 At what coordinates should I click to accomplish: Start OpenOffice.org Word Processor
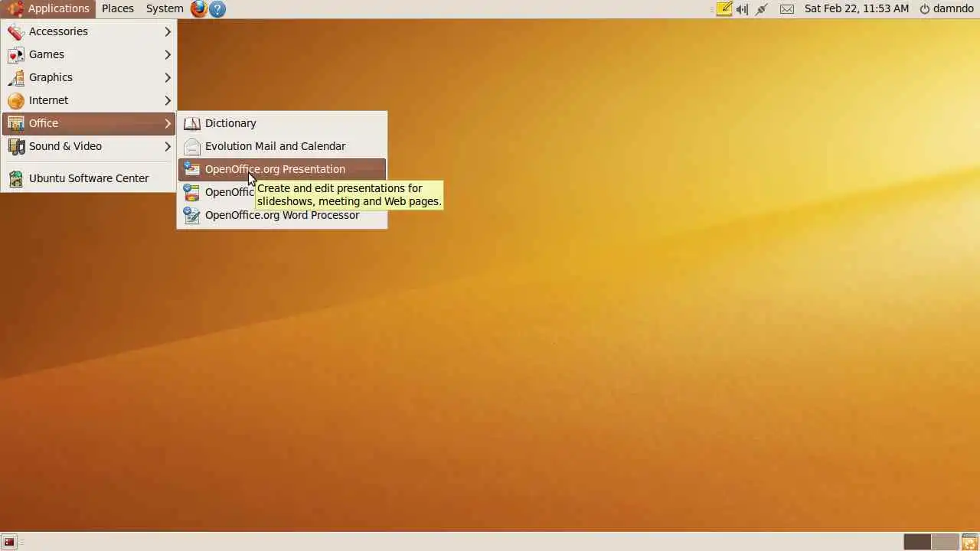pos(282,215)
